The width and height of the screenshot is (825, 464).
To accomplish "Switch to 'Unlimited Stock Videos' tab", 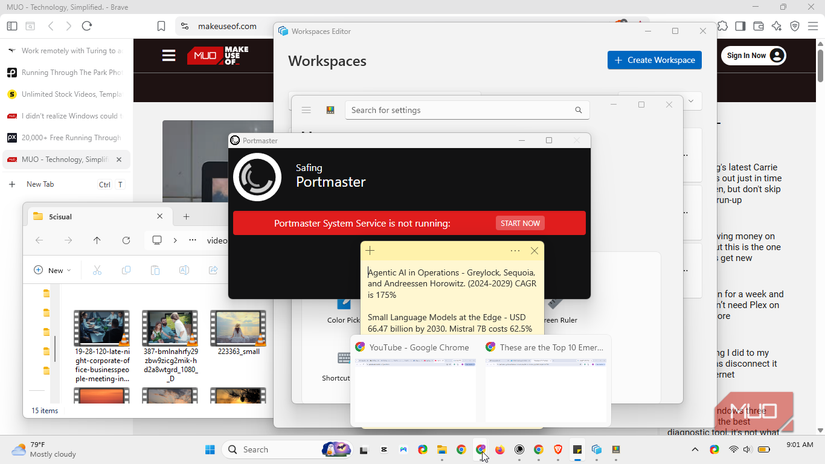I will pyautogui.click(x=66, y=94).
